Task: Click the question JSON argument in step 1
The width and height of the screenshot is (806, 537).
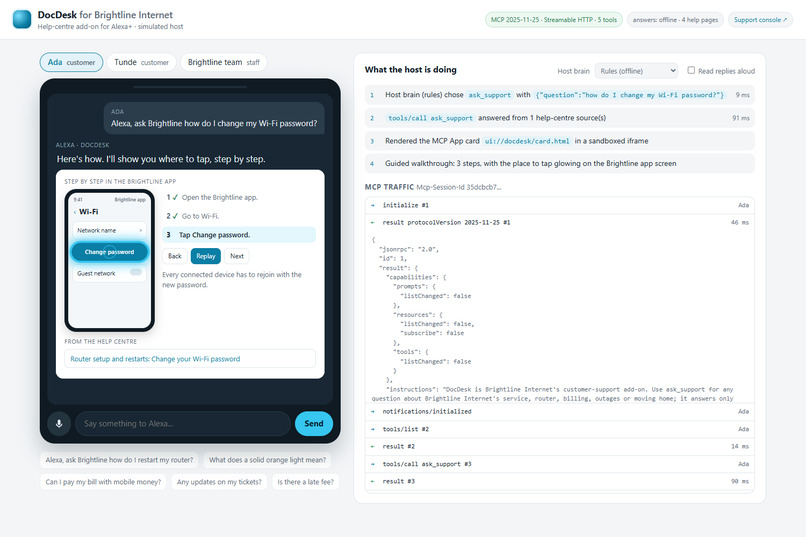Action: point(630,95)
